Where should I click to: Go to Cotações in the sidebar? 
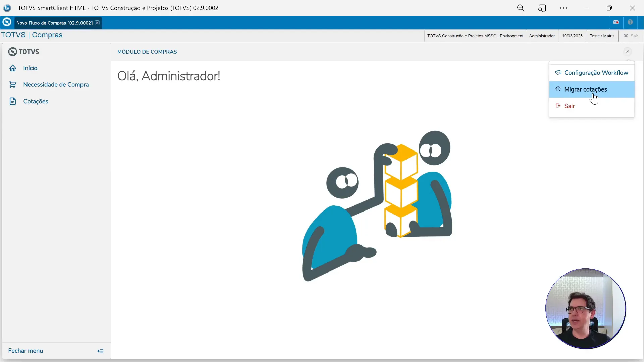(36, 101)
